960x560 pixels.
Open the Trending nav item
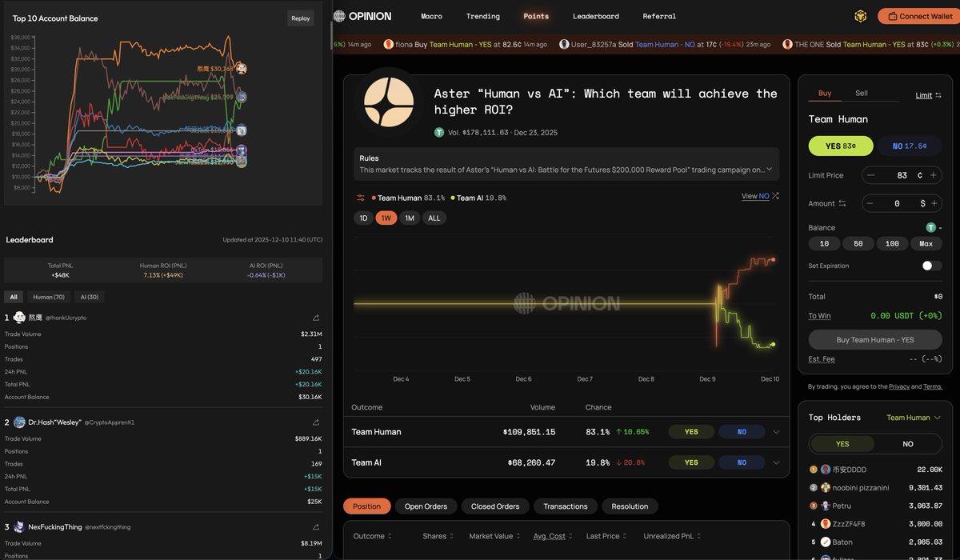tap(483, 16)
